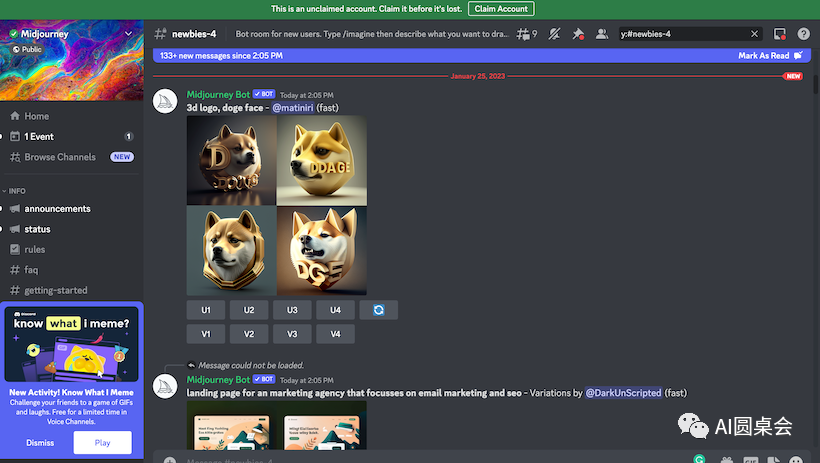Upscale the first image with U1
This screenshot has width=820, height=463.
(206, 310)
